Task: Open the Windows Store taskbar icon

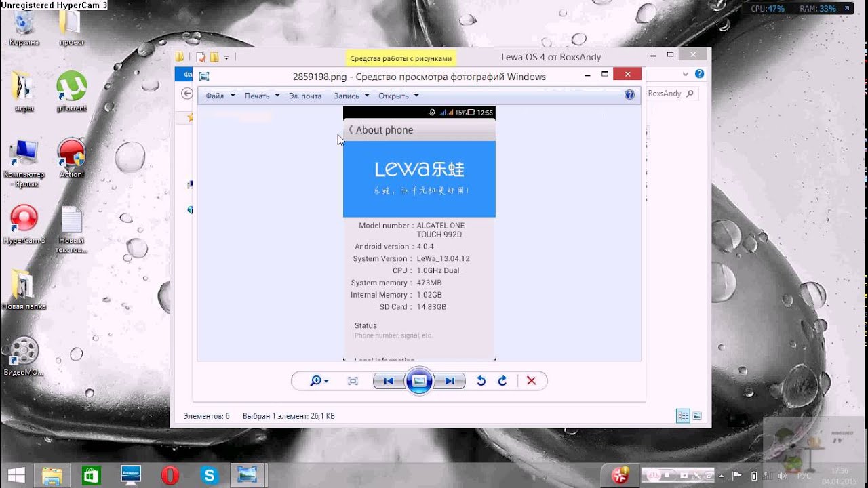Action: tap(92, 475)
